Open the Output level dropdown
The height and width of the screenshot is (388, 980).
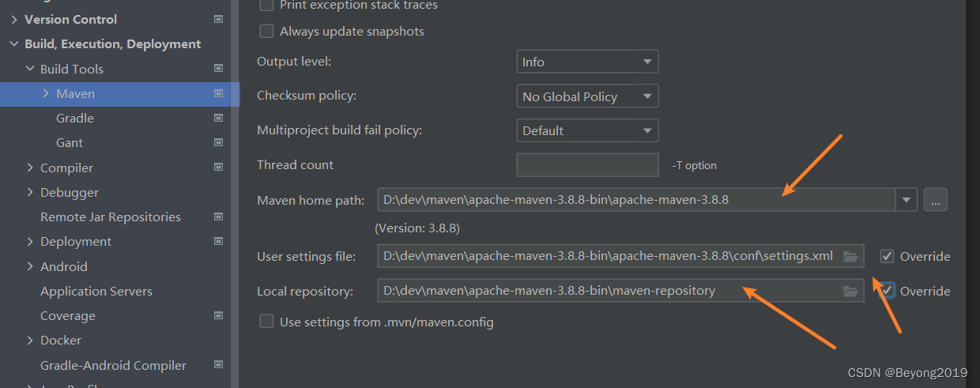point(587,62)
